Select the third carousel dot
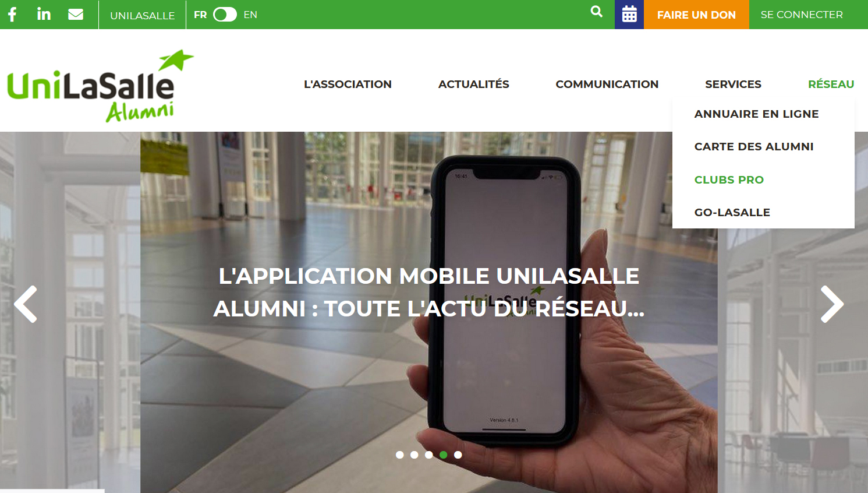Screen dimensions: 868x493 (x=429, y=455)
